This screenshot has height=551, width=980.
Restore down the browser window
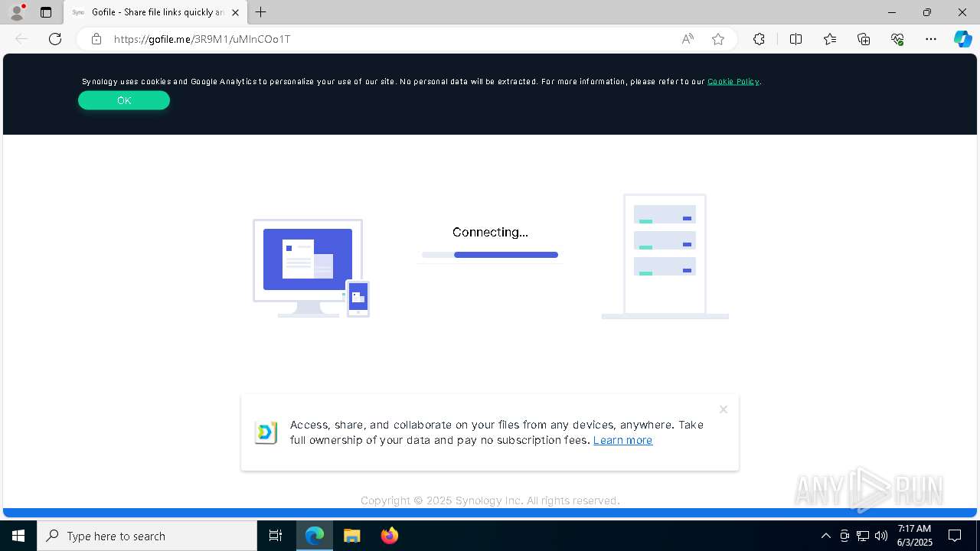pos(927,12)
